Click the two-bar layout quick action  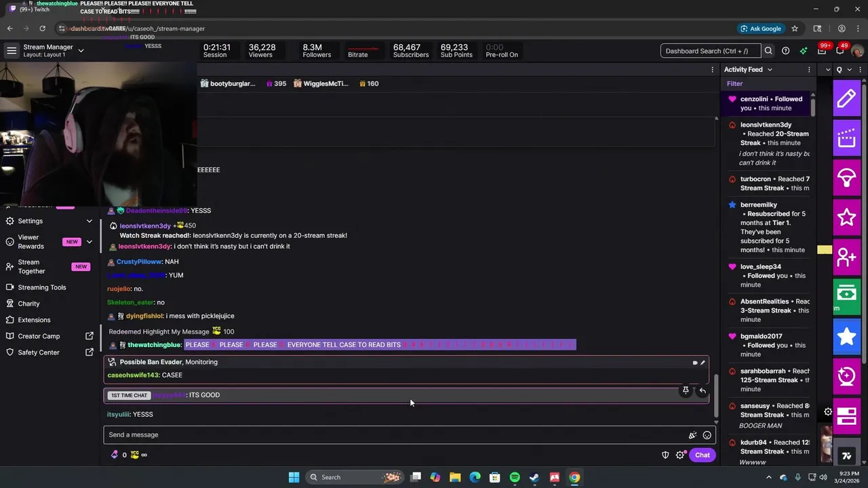pos(846,415)
